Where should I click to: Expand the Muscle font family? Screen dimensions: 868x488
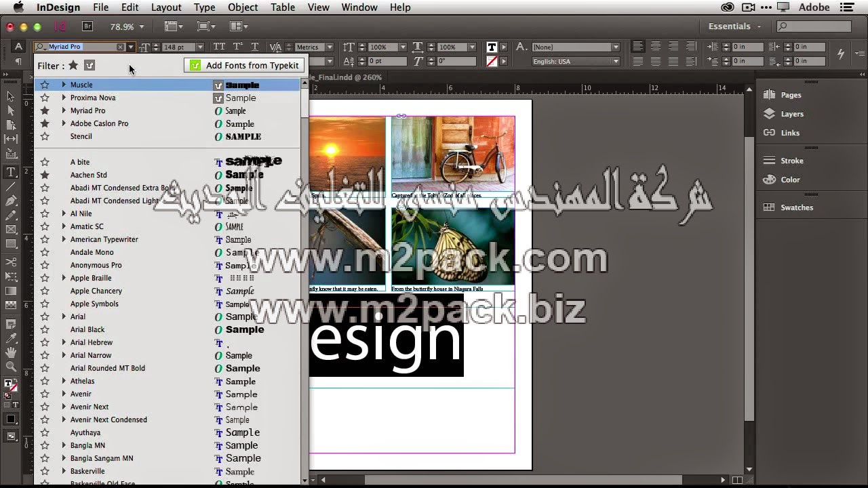tap(64, 85)
